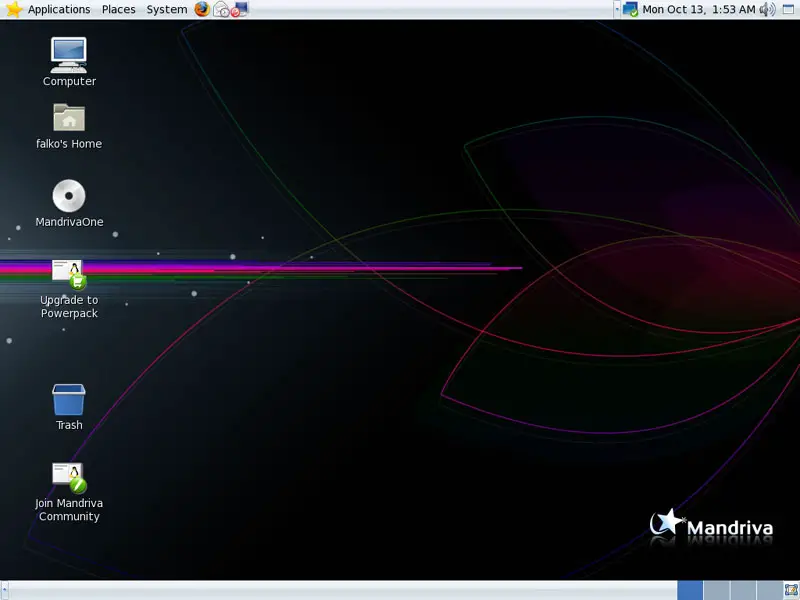
Task: Open the Places menu
Action: [118, 9]
